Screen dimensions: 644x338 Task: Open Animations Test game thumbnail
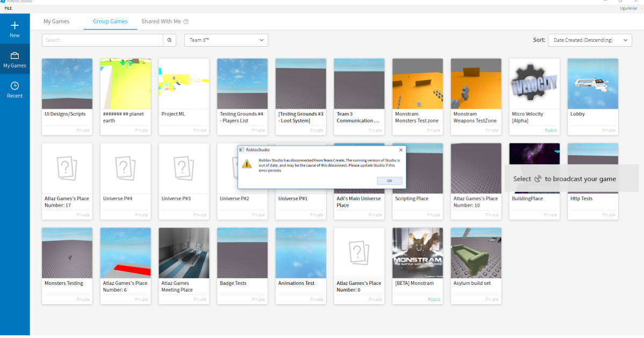[301, 253]
